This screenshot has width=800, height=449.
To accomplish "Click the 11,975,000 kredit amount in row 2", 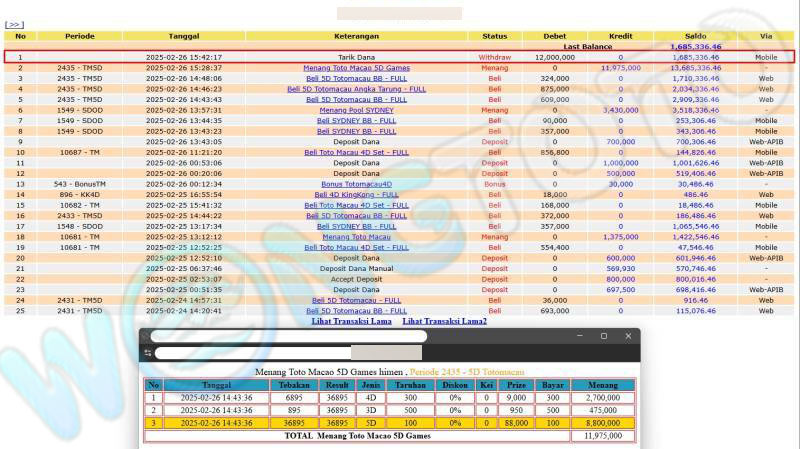I will [620, 68].
